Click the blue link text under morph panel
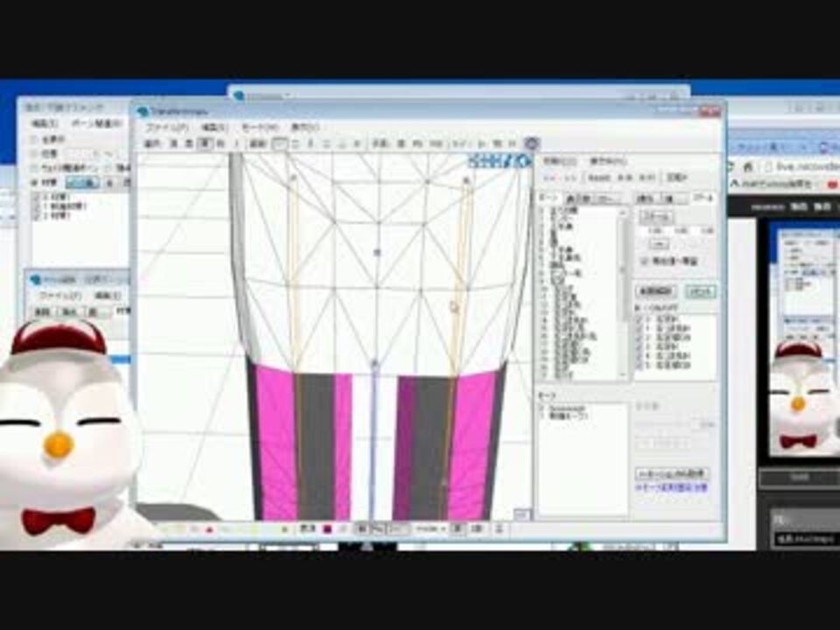840x630 pixels. (x=672, y=488)
